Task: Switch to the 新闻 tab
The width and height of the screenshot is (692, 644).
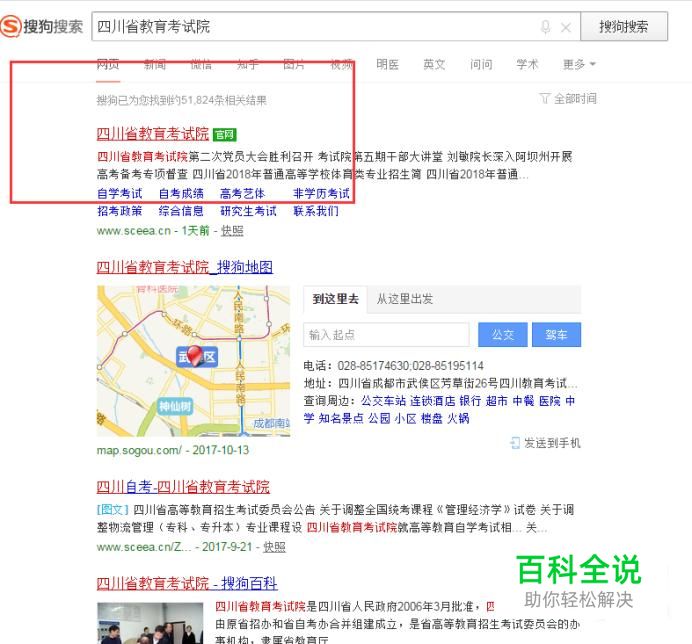Action: click(155, 64)
